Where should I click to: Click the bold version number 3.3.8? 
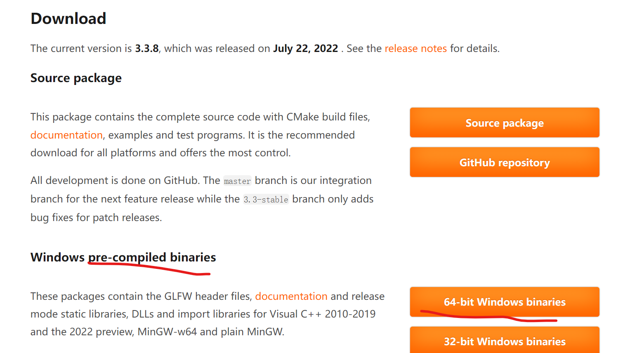point(147,49)
